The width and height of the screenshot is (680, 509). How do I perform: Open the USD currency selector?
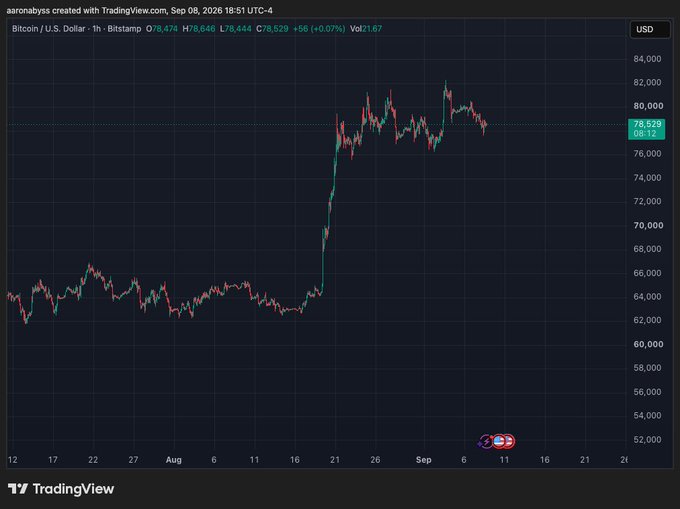click(x=650, y=29)
